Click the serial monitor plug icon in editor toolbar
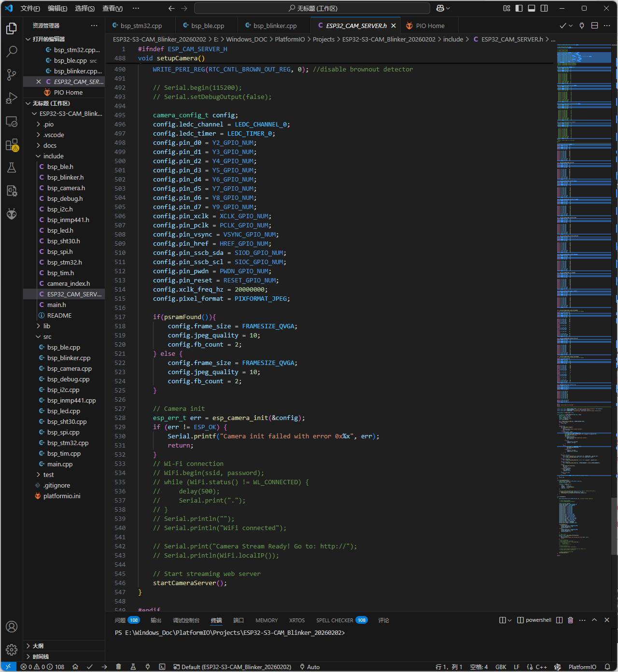618x672 pixels. 582,26
